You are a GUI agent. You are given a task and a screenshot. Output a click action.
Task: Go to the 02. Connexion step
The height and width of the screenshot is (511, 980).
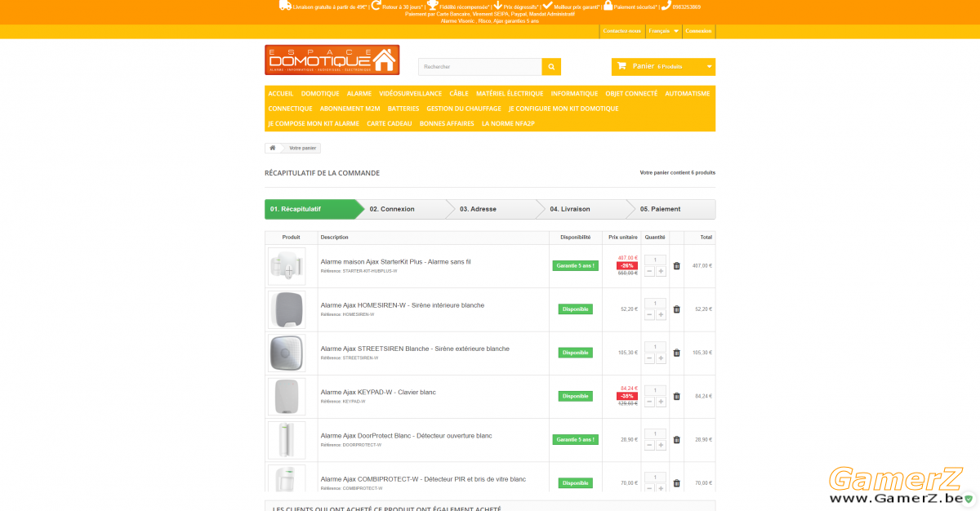pyautogui.click(x=404, y=209)
